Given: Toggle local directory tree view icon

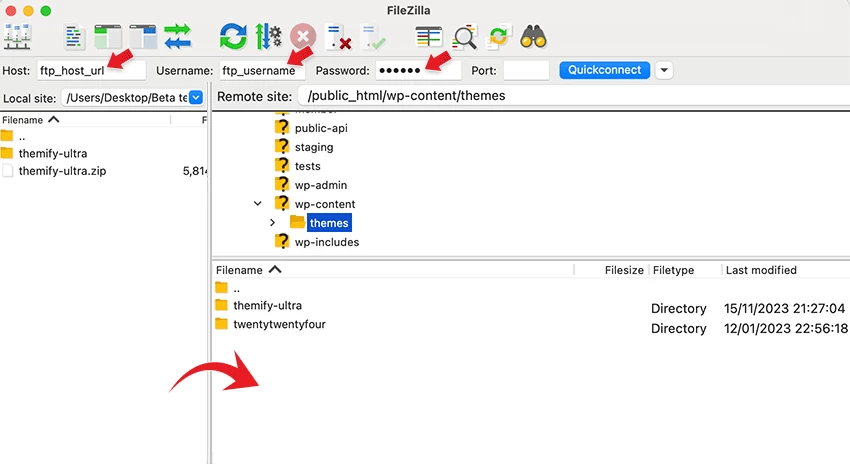Looking at the screenshot, I should click(x=108, y=37).
